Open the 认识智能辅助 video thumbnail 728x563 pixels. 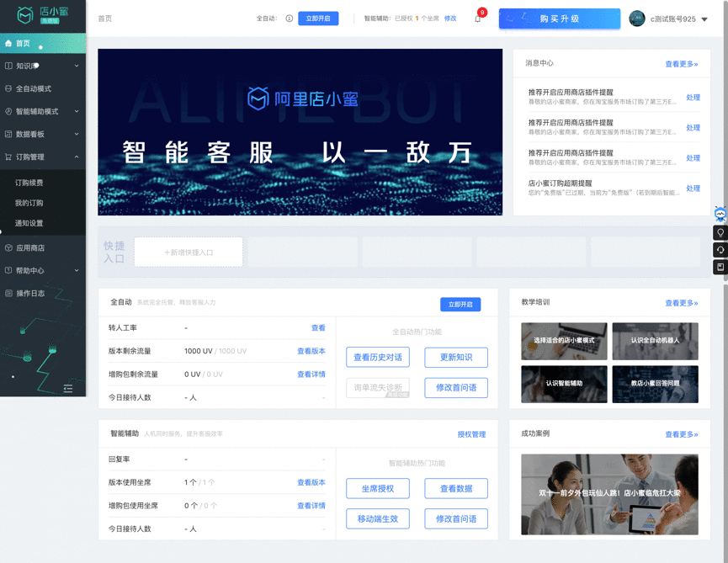[564, 385]
